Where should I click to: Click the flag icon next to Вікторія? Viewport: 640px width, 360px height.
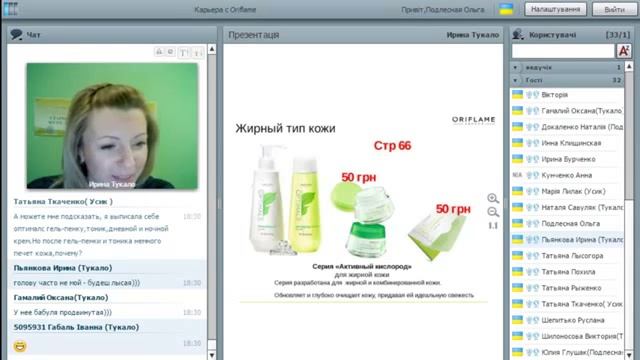point(518,94)
